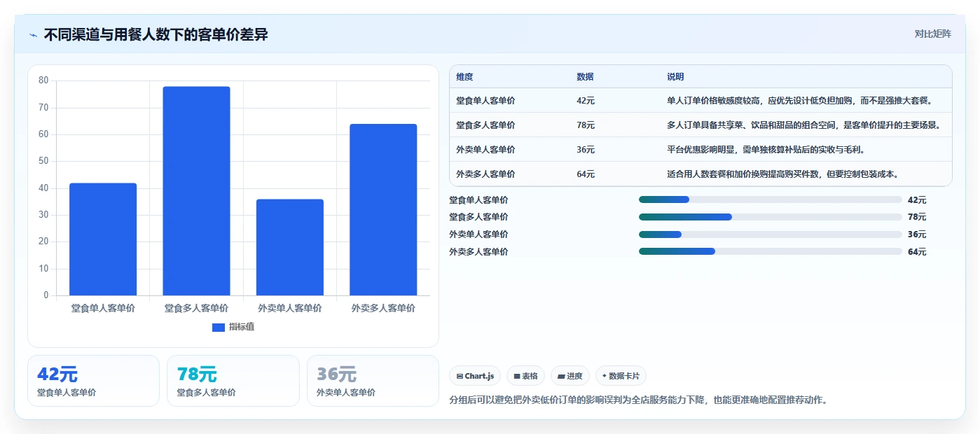Image resolution: width=980 pixels, height=434 pixels.
Task: Select the 数据卡片 tag chip
Action: (621, 376)
